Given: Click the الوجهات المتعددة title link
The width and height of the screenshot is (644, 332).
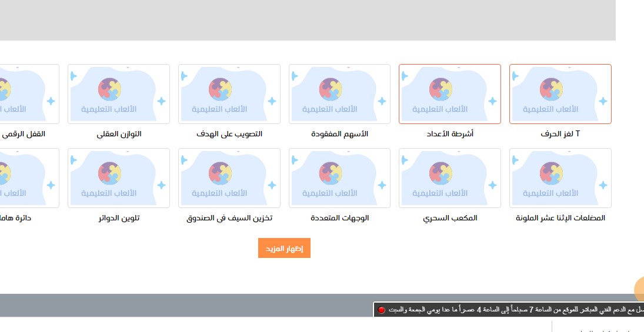Looking at the screenshot, I should tap(340, 218).
